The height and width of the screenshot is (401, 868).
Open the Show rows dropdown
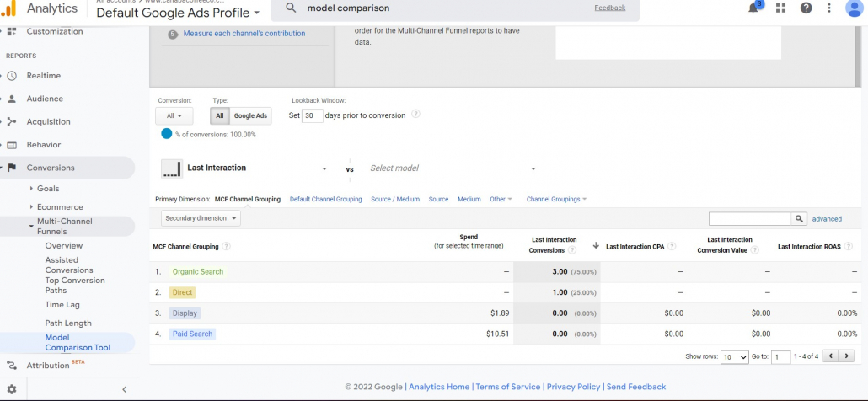735,356
